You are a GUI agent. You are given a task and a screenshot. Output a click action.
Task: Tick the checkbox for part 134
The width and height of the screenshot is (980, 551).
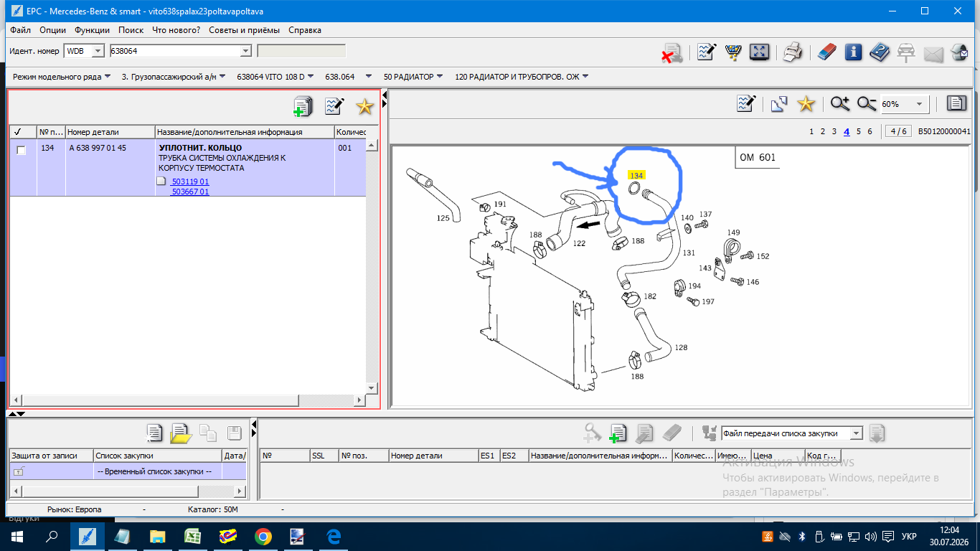point(22,150)
